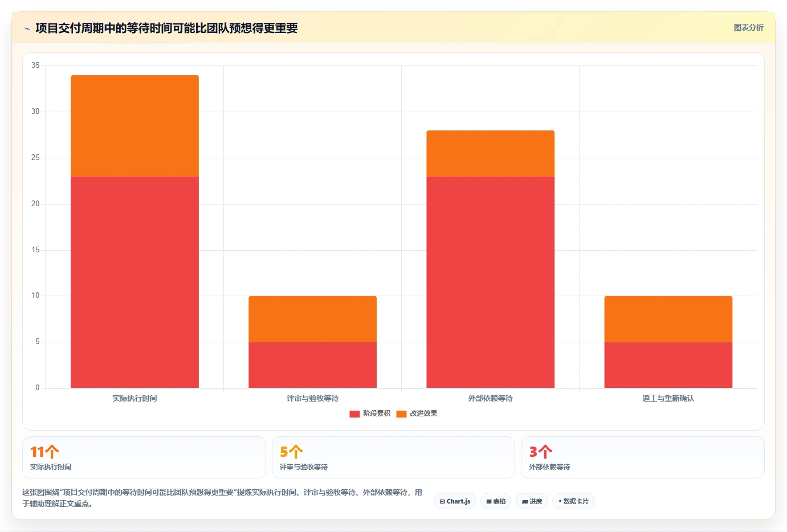Select the orange segment of 返工与重新确认 bar
Image resolution: width=787 pixels, height=532 pixels.
coord(668,319)
